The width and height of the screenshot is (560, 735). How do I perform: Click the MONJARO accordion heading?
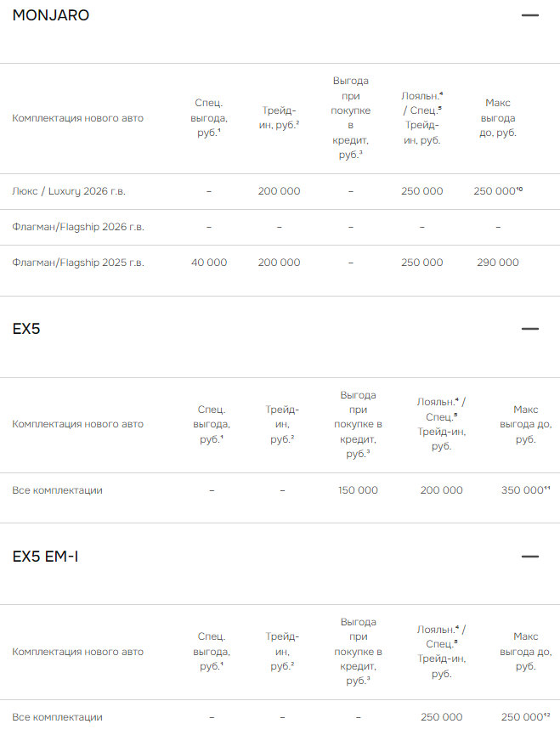[x=51, y=15]
